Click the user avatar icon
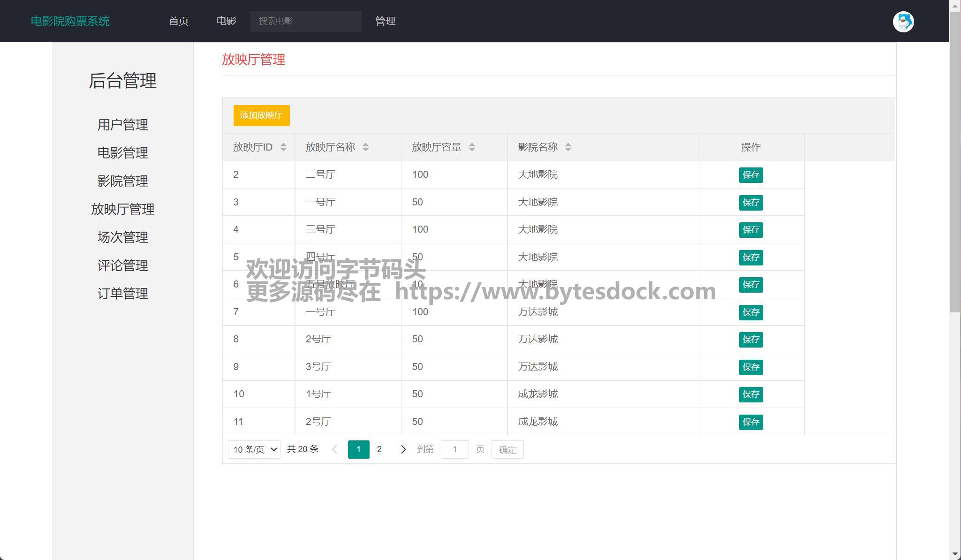The image size is (961, 560). pyautogui.click(x=903, y=22)
